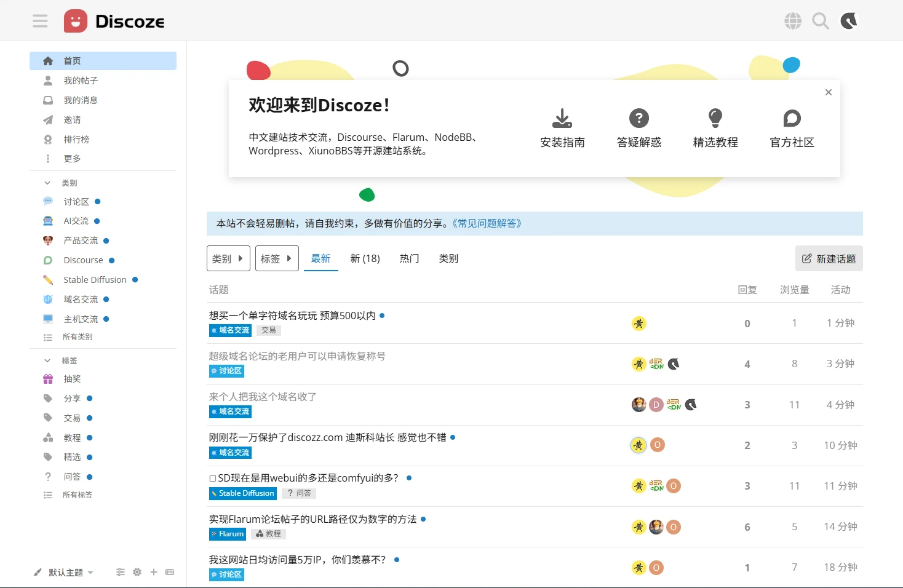Switch to the 新 (18) tab

(365, 258)
